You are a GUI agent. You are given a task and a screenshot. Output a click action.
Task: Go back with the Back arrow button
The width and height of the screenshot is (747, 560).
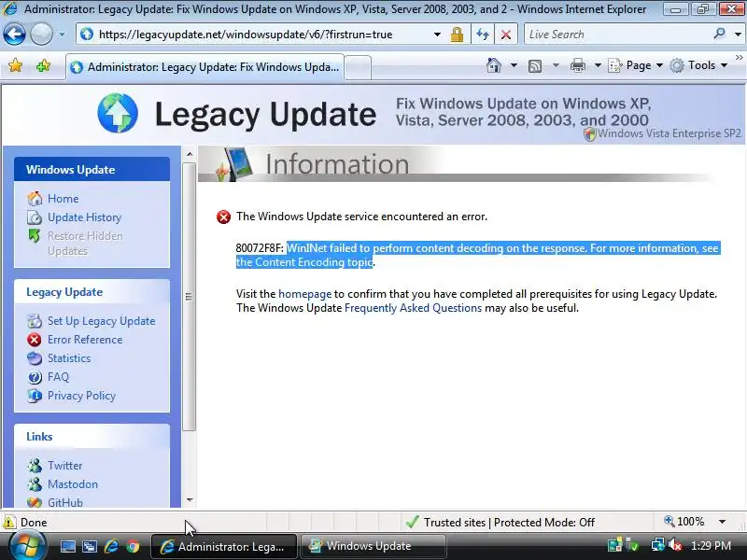pos(14,35)
